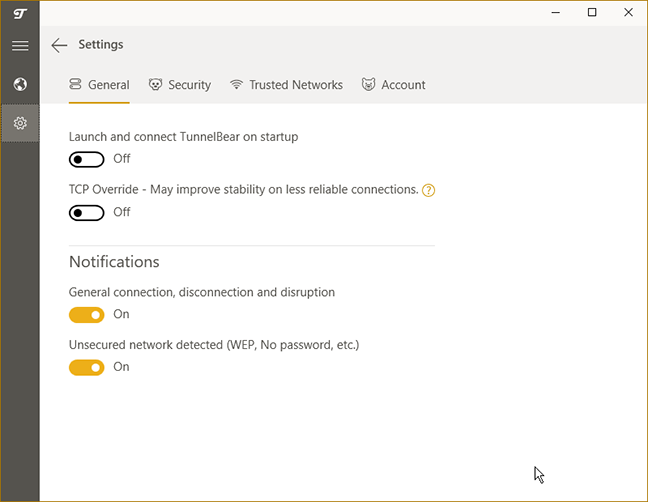
Task: Open the hamburger menu in sidebar
Action: click(19, 46)
